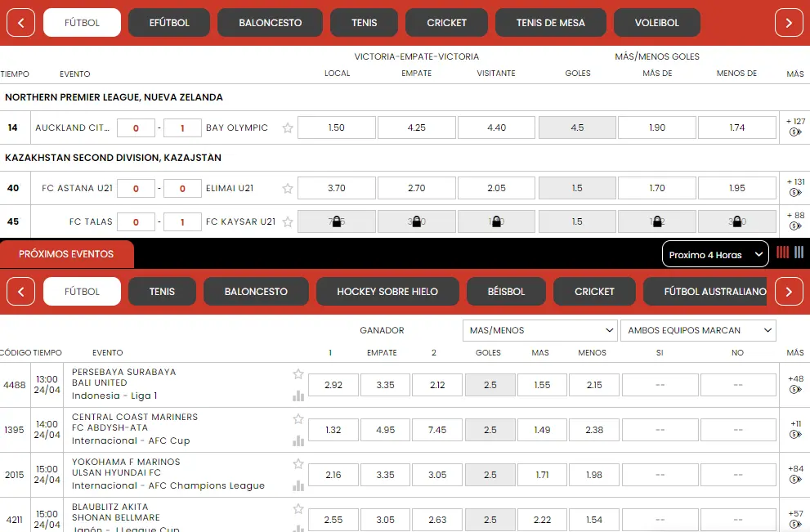Pick over 2.5 goals at 1.49 for Central Coast
The image size is (810, 532).
[541, 430]
